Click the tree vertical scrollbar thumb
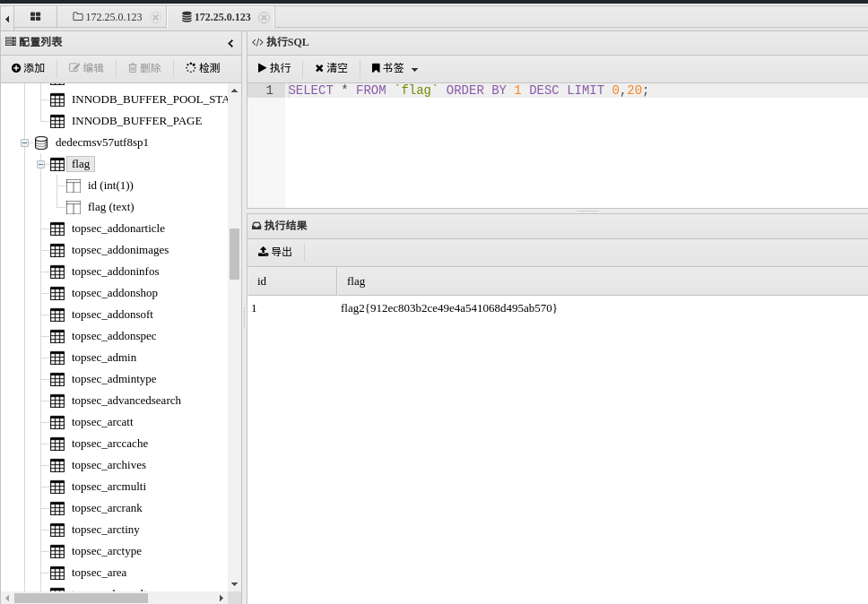Image resolution: width=868 pixels, height=604 pixels. click(234, 254)
